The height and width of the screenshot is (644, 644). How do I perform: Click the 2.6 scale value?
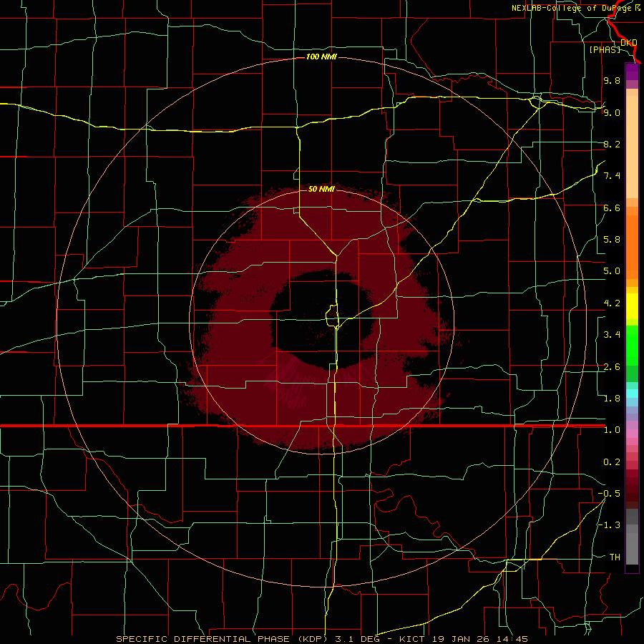pyautogui.click(x=612, y=367)
